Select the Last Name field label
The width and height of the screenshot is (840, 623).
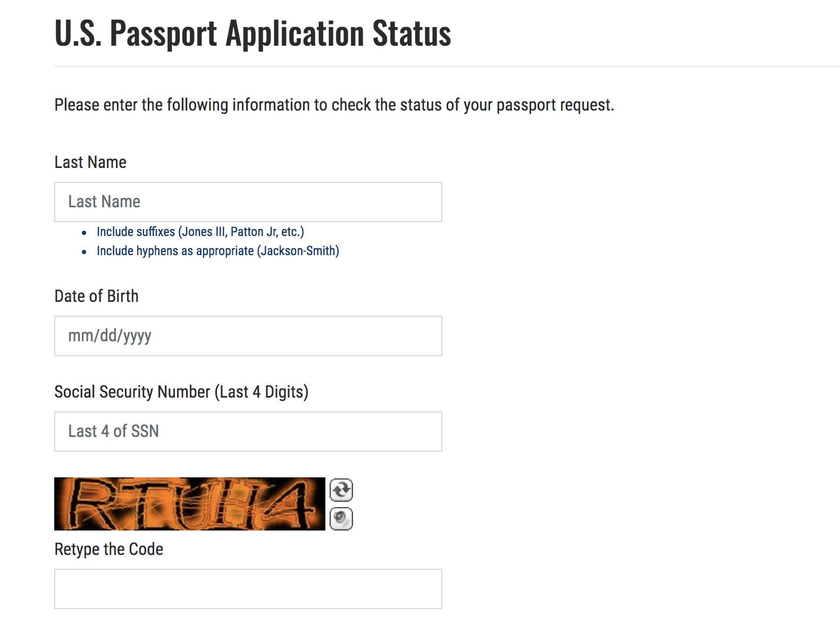tap(89, 162)
